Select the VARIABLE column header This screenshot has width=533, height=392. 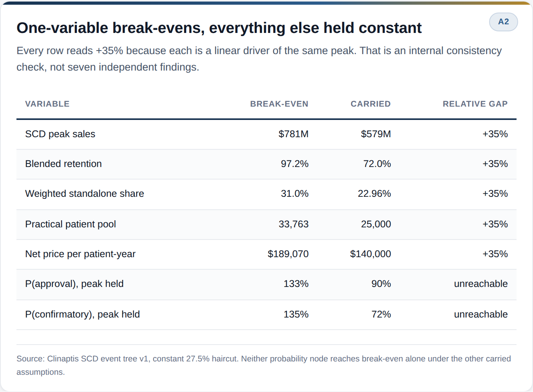[x=47, y=104]
